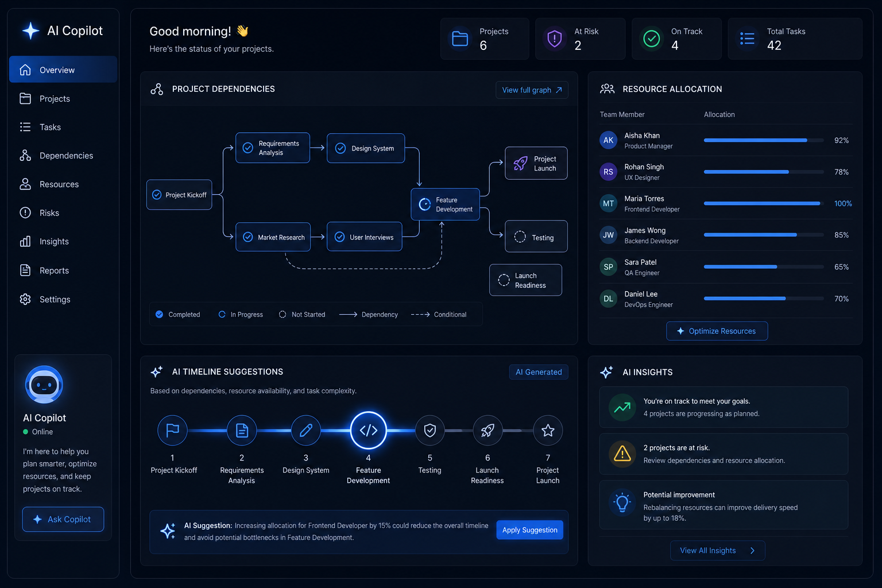
Task: Select the Testing shield timeline icon
Action: (x=430, y=430)
